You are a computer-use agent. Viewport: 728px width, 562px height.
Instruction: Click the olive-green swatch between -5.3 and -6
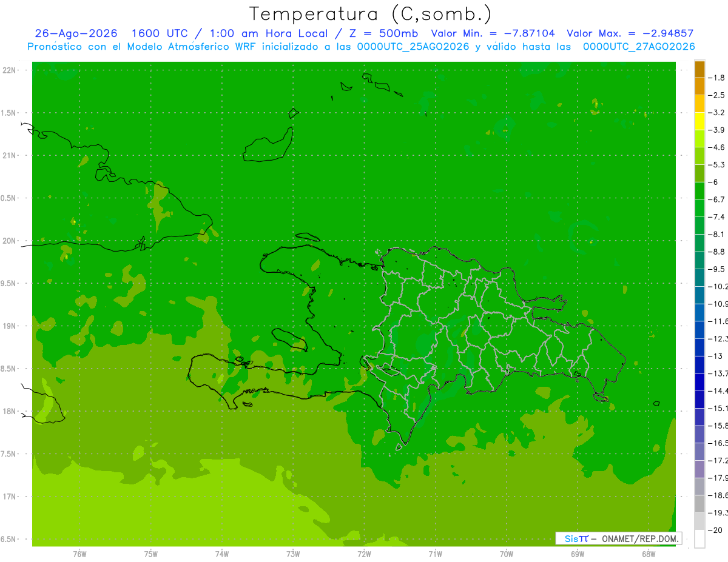click(699, 173)
